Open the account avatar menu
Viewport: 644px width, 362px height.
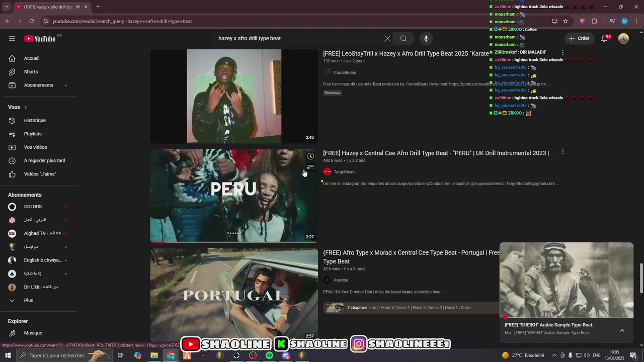623,39
